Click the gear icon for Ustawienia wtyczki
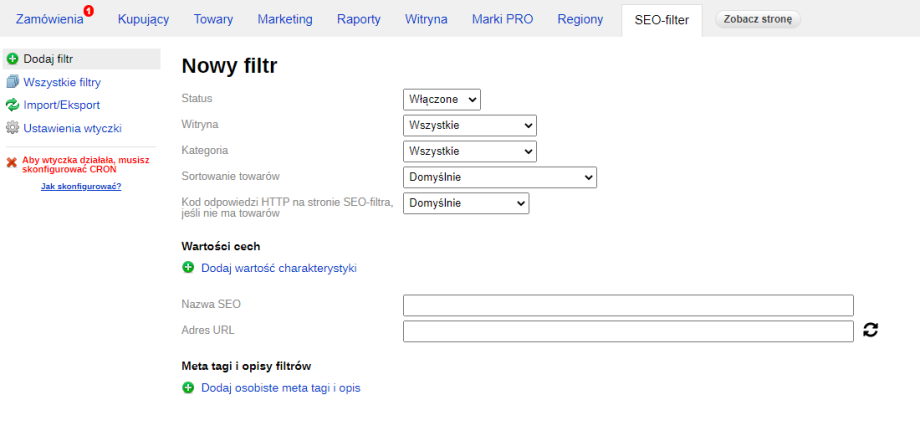Viewport: 920px width, 436px height. point(12,128)
